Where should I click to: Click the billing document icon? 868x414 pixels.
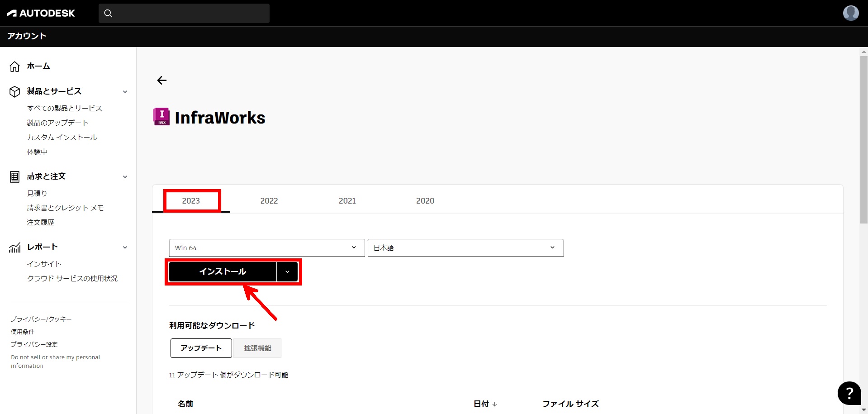pyautogui.click(x=15, y=177)
